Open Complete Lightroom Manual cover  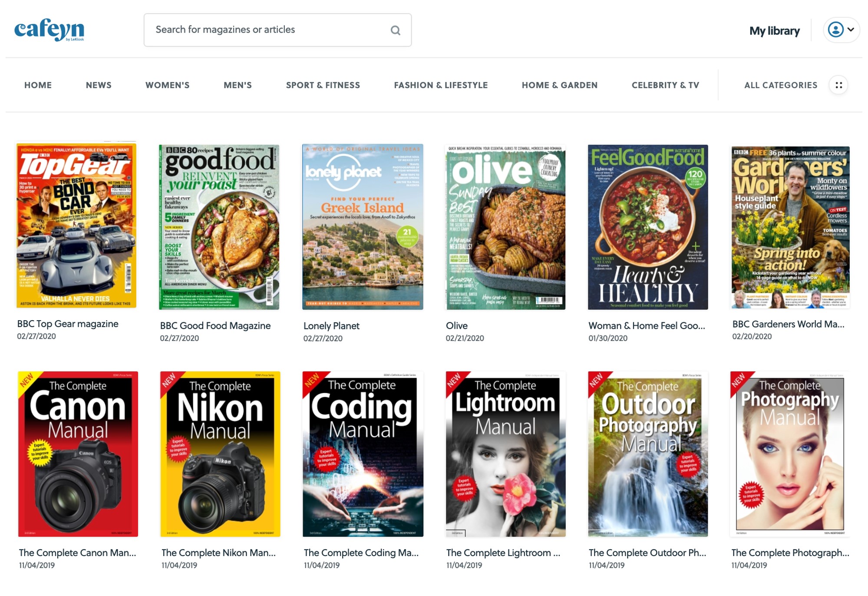point(505,454)
